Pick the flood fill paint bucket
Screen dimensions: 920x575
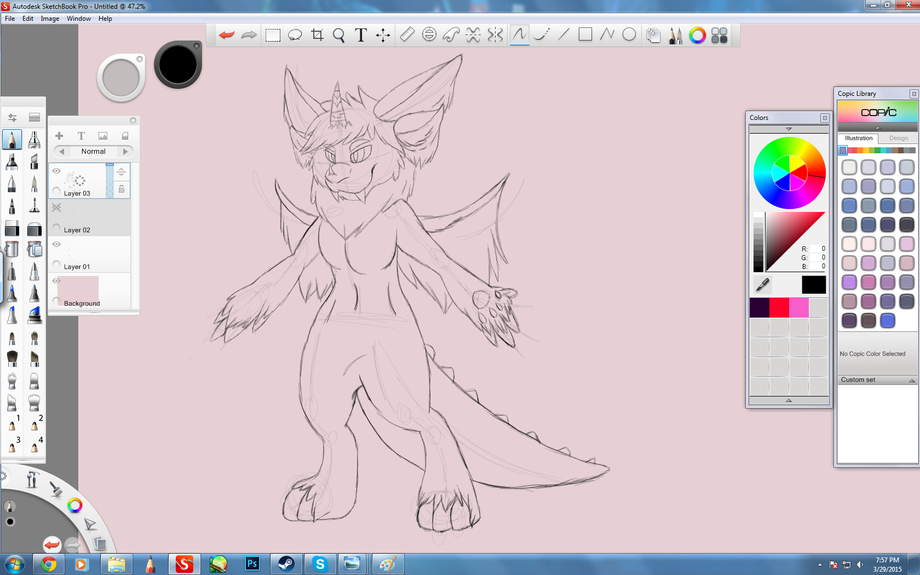pos(12,249)
